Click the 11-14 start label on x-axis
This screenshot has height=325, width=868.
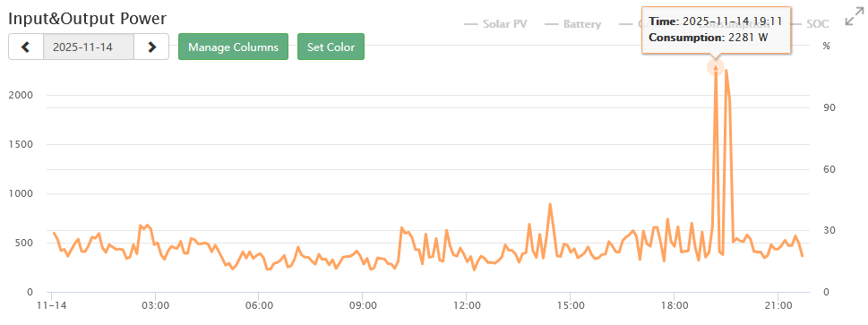[51, 305]
